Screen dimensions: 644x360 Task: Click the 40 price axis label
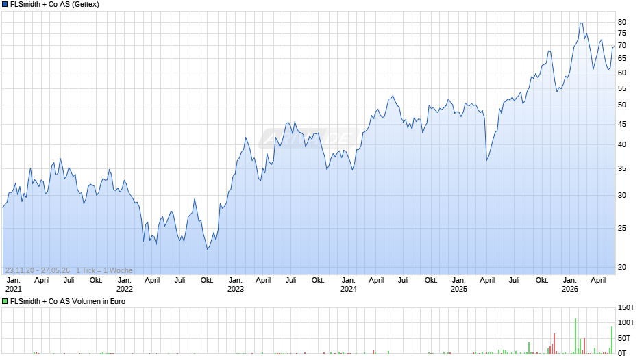tap(622, 144)
